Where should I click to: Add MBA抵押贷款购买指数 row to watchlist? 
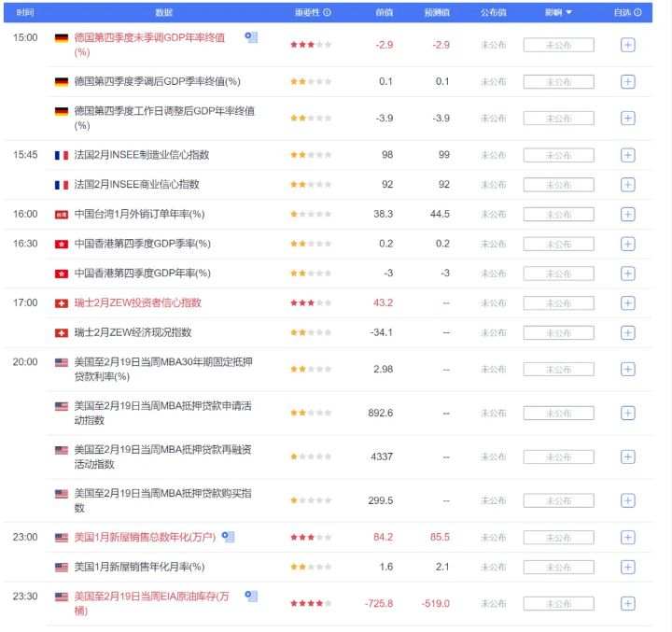point(627,500)
